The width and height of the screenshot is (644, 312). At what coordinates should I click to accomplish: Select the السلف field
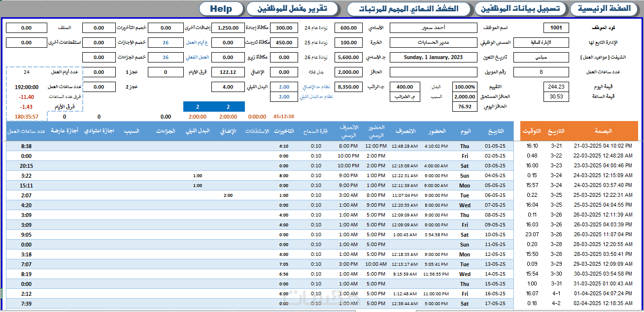pyautogui.click(x=27, y=28)
